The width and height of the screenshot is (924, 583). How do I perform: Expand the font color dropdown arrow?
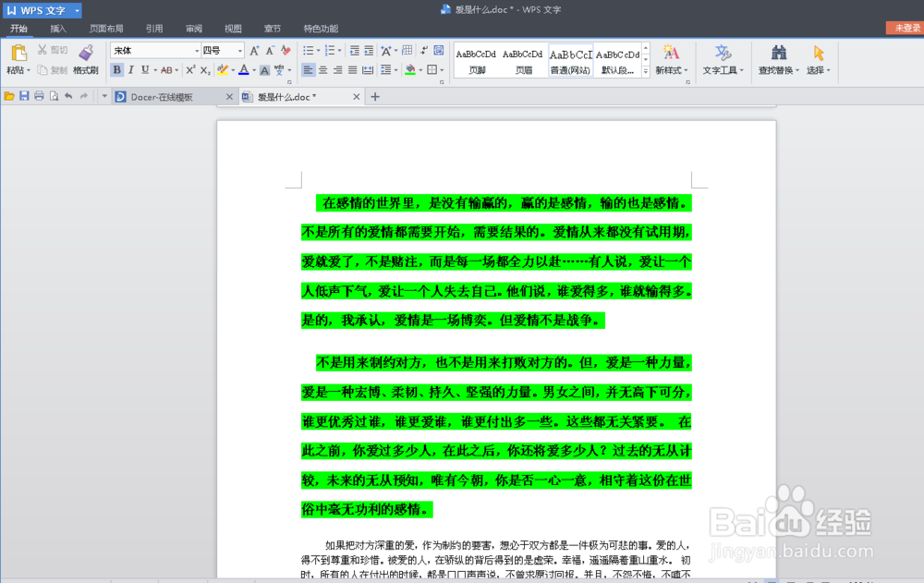[255, 70]
